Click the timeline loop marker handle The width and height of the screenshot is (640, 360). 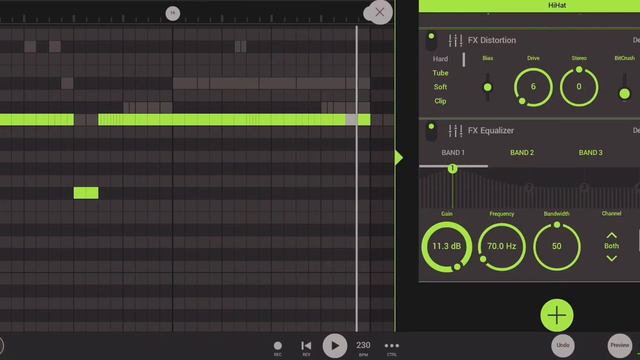[x=173, y=13]
